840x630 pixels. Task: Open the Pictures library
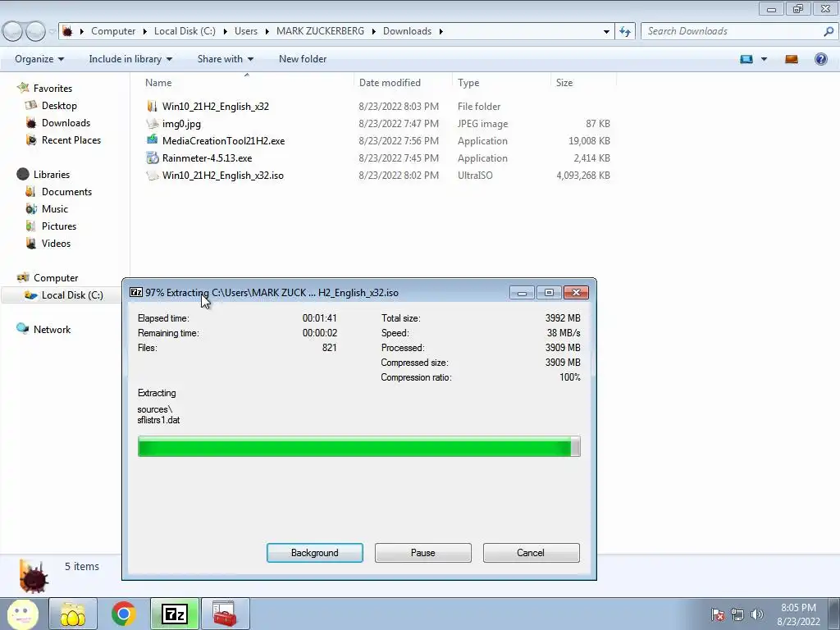(x=59, y=226)
